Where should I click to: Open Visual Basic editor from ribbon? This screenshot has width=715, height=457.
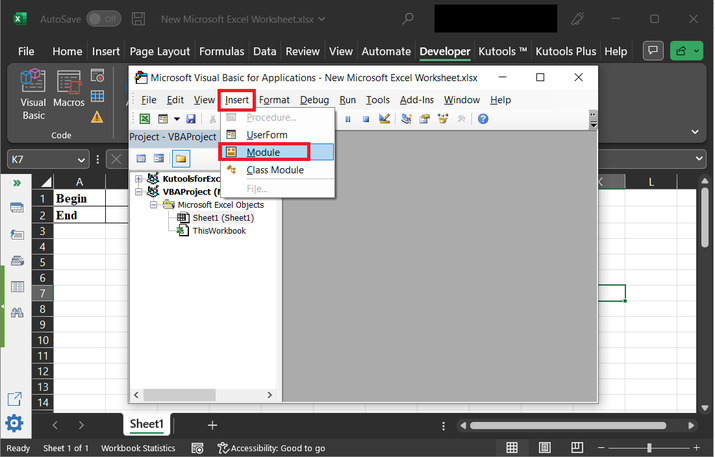33,95
